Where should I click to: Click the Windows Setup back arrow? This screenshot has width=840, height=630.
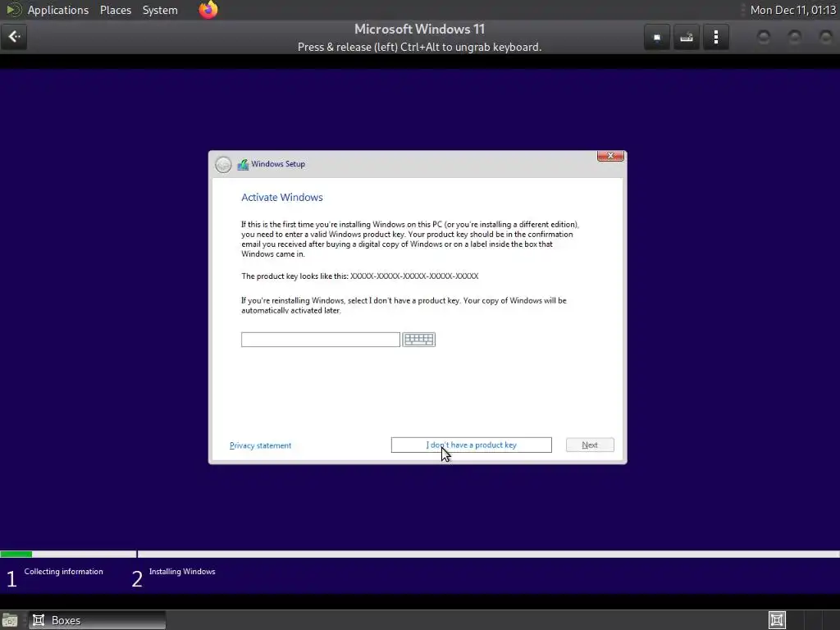pos(223,164)
